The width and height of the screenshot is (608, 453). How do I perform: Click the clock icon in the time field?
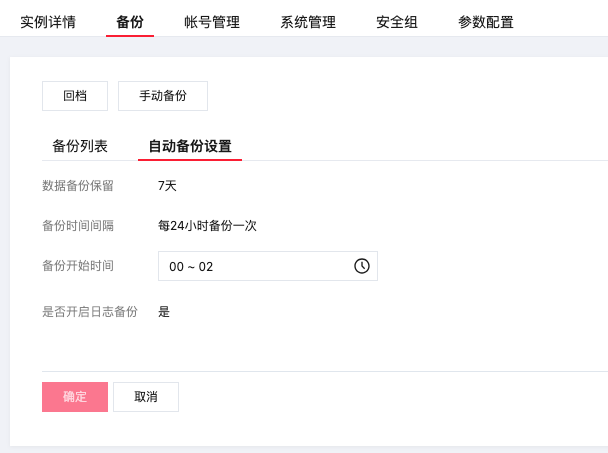pyautogui.click(x=362, y=266)
